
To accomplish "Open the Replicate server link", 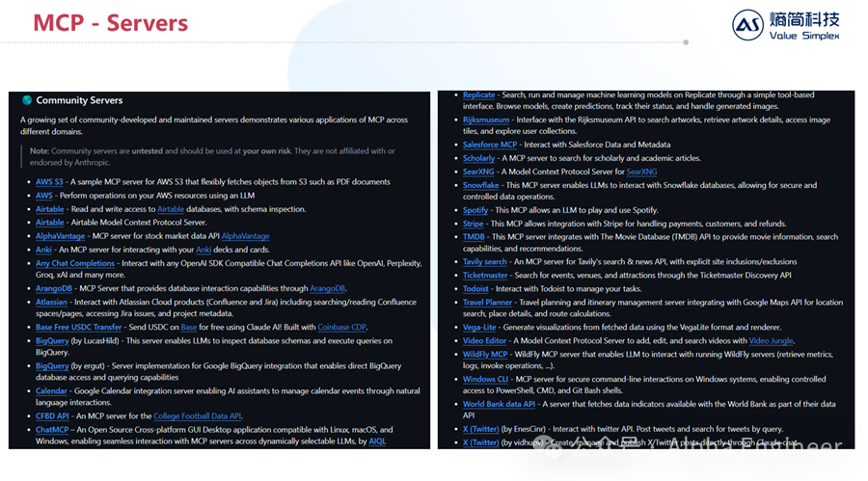I will (478, 95).
